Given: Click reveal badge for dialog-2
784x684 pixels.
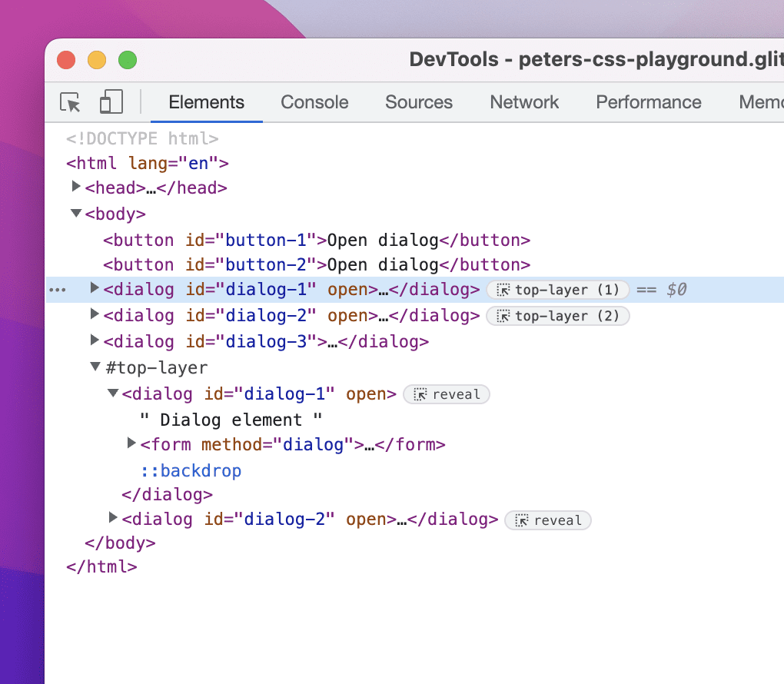Looking at the screenshot, I should (x=548, y=520).
